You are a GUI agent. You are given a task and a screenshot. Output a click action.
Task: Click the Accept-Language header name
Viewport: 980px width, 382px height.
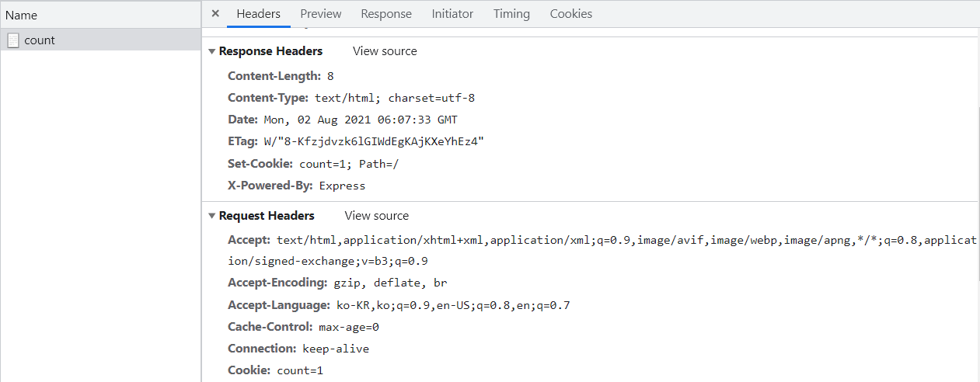[x=280, y=305]
